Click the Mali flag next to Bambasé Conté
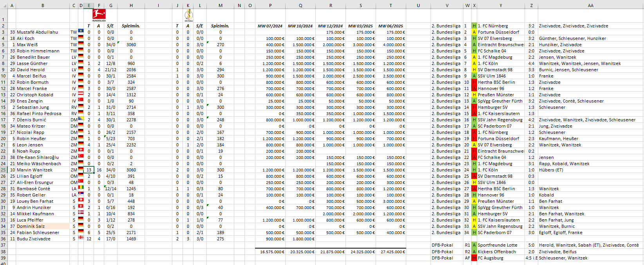The height and width of the screenshot is (265, 644). coord(81,188)
